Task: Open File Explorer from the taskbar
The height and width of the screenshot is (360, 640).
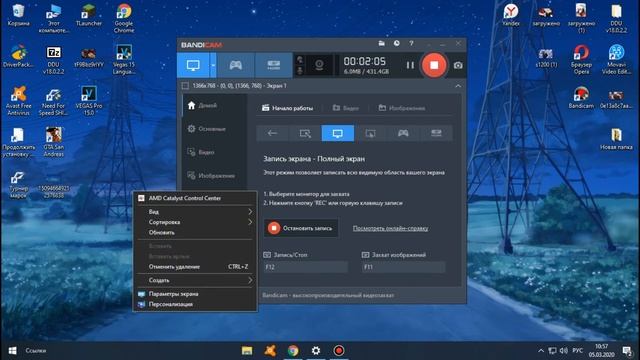Action: (x=247, y=351)
